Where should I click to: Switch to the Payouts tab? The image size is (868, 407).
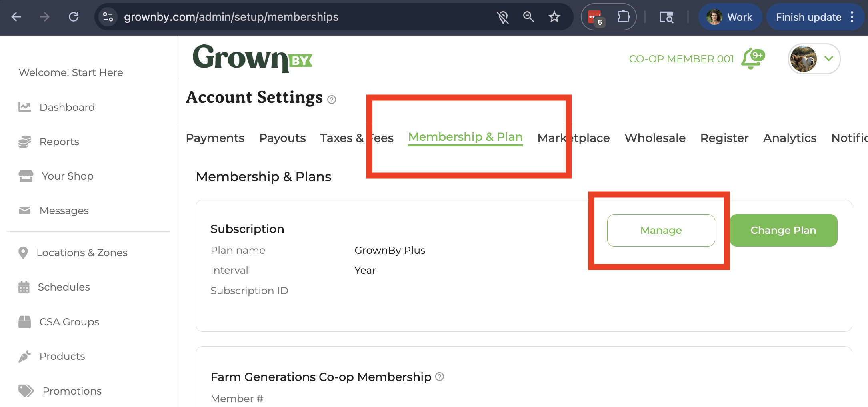coord(282,138)
